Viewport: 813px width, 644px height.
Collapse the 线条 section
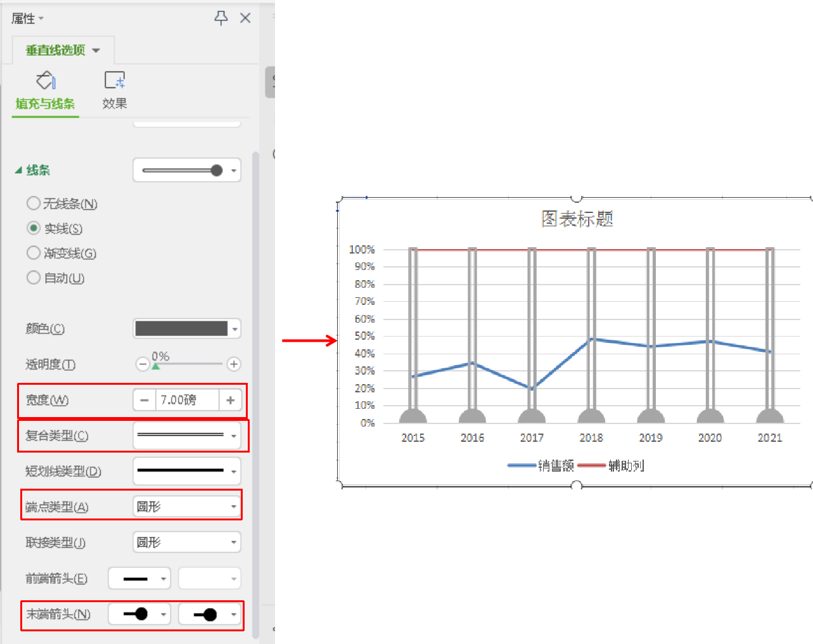click(18, 170)
